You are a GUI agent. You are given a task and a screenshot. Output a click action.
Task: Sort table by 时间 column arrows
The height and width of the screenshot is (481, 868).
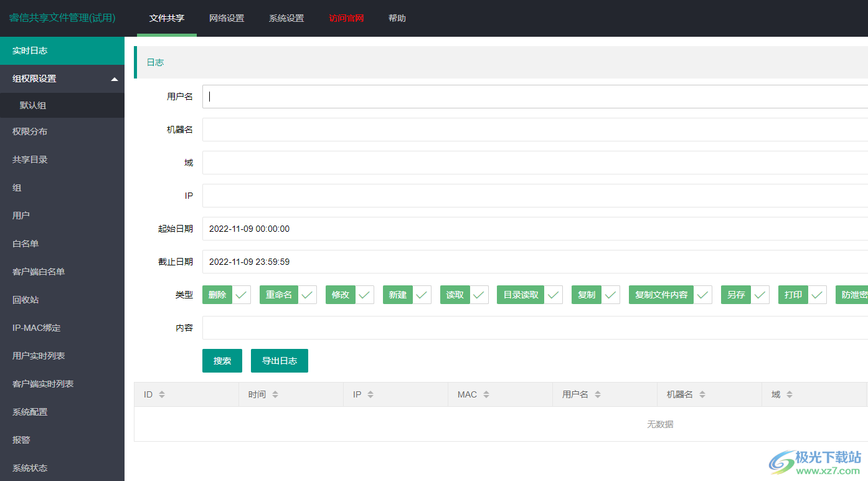(275, 394)
